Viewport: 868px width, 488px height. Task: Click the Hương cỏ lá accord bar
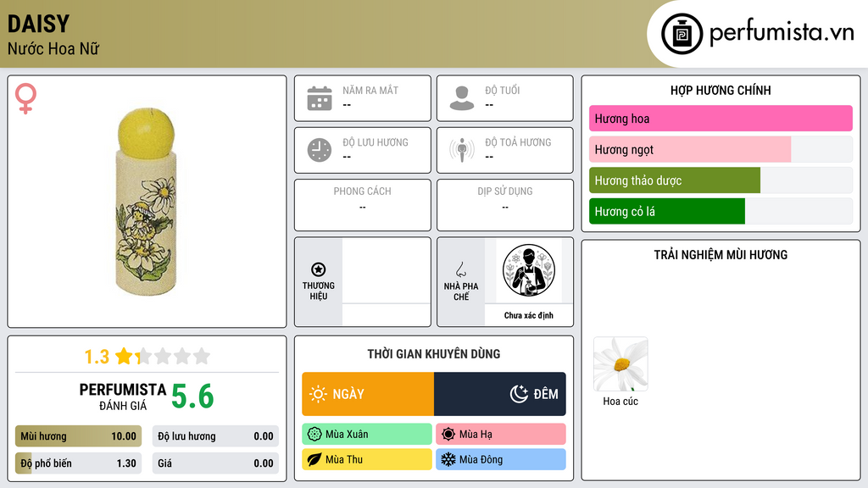721,211
